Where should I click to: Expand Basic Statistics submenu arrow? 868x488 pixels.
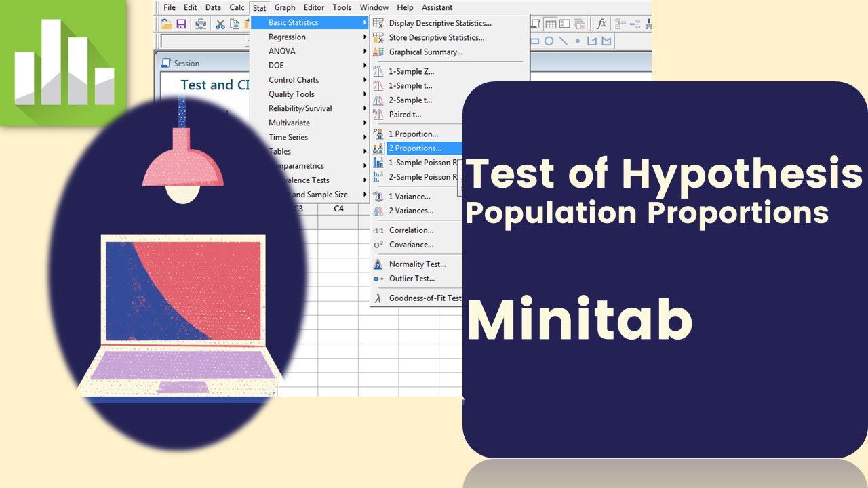[365, 22]
